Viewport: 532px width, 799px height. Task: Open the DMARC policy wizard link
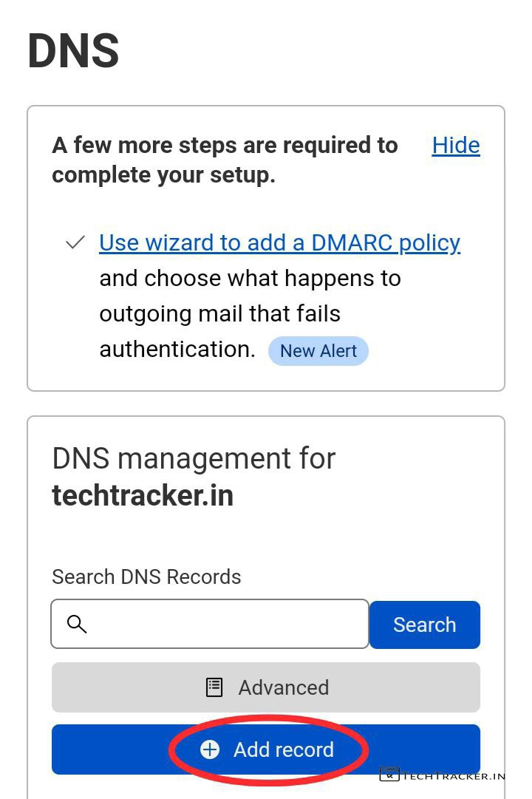click(279, 242)
